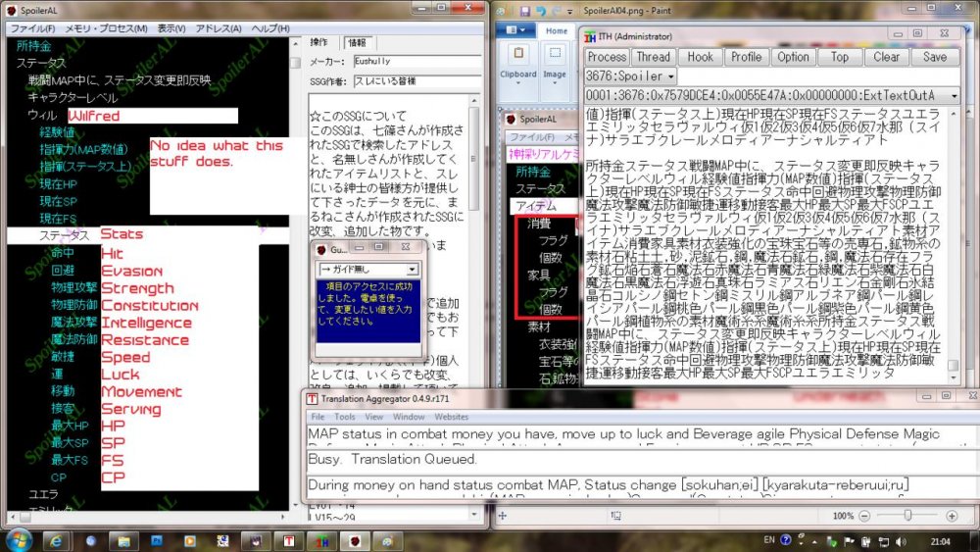Open Internet Explorer from the taskbar
Viewport: 980px width, 552px height.
[57, 540]
